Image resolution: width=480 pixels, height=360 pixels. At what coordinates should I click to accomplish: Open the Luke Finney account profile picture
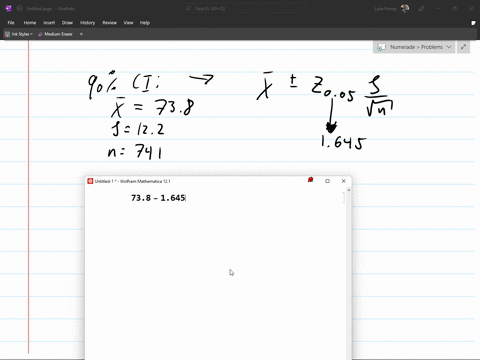coord(405,8)
